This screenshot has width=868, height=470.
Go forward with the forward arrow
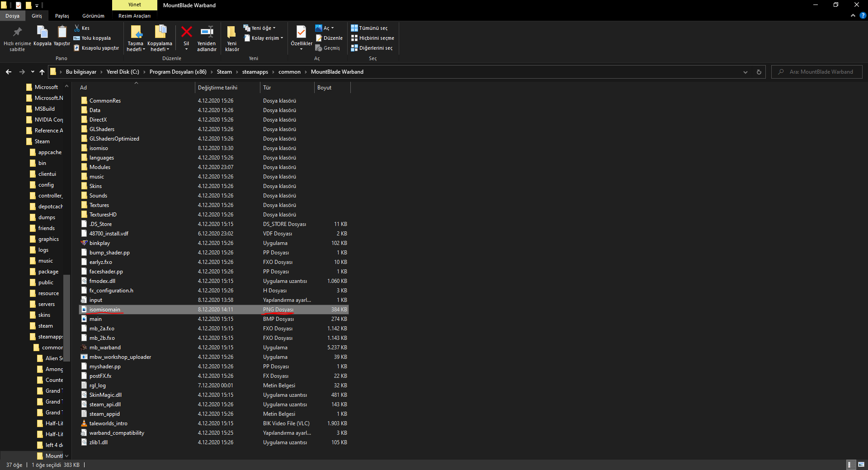pos(22,72)
